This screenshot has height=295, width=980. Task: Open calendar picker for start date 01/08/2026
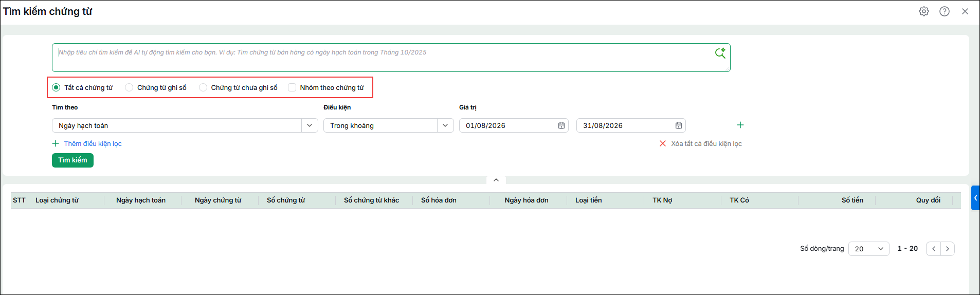coord(561,125)
